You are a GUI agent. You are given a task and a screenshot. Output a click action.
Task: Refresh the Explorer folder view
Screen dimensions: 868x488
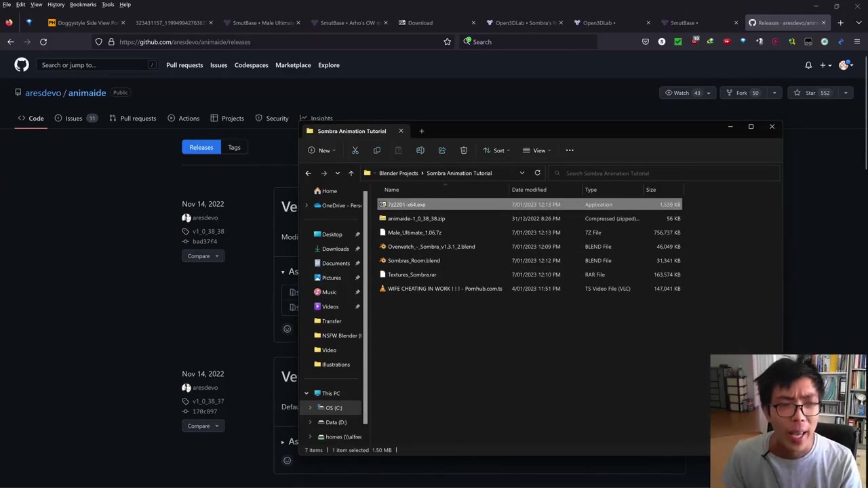(x=537, y=173)
